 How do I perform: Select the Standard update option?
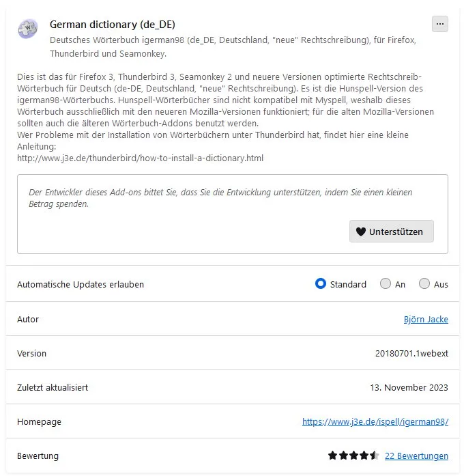tap(320, 283)
